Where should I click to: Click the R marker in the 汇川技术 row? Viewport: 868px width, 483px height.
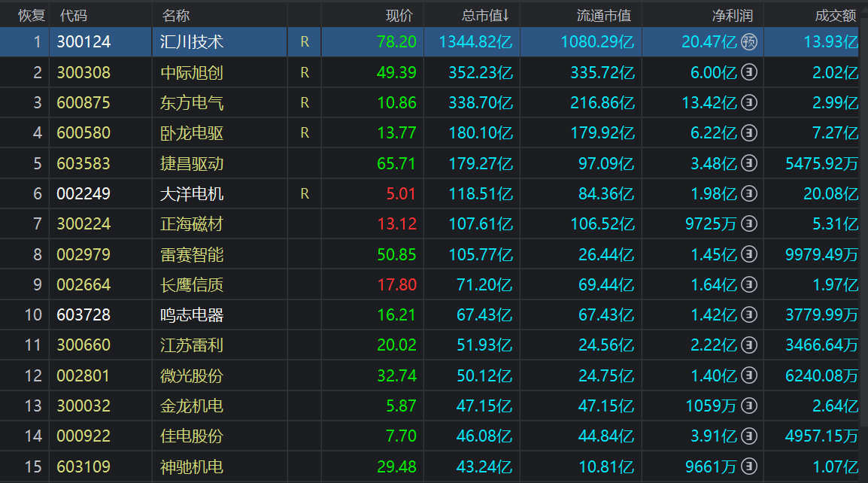pos(305,42)
